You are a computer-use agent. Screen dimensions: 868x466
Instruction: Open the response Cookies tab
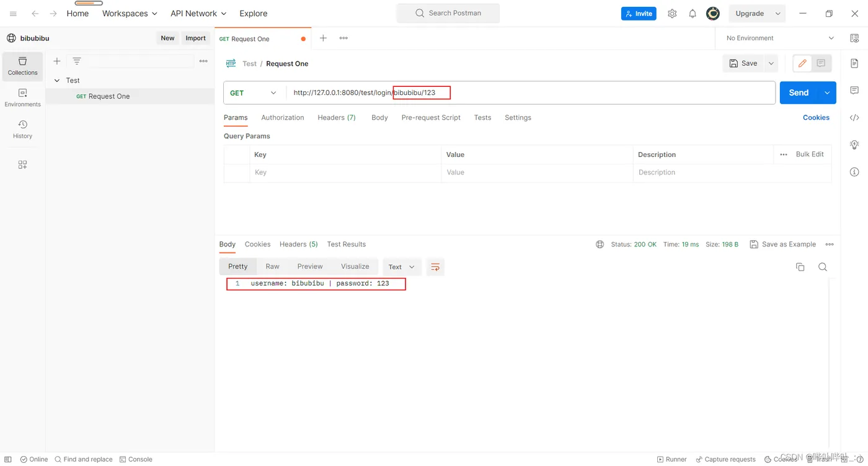pyautogui.click(x=257, y=244)
